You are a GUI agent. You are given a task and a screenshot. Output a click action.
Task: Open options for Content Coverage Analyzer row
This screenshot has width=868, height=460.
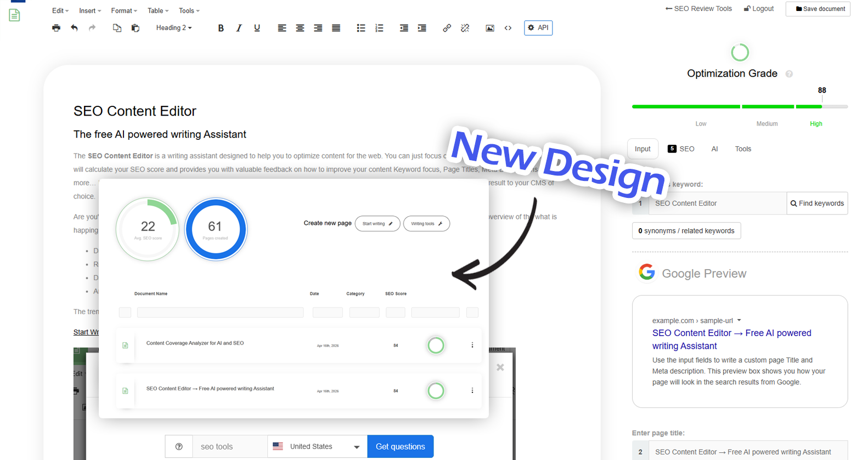pos(472,345)
